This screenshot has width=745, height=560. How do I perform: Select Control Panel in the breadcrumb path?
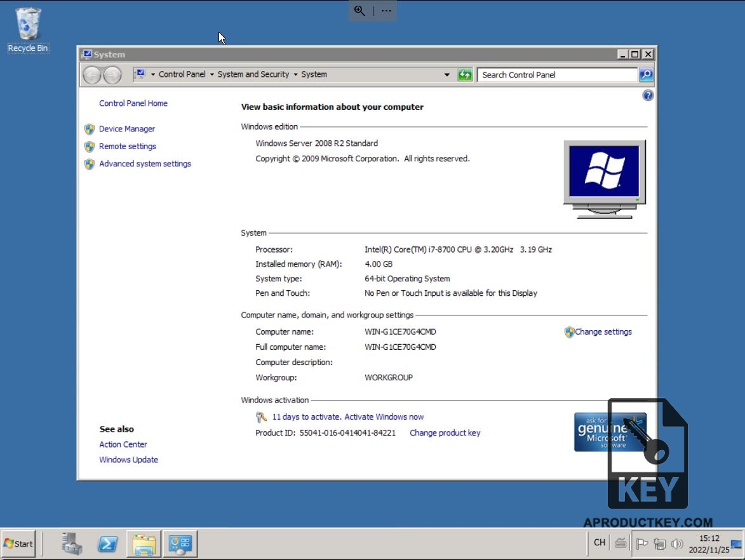coord(182,74)
